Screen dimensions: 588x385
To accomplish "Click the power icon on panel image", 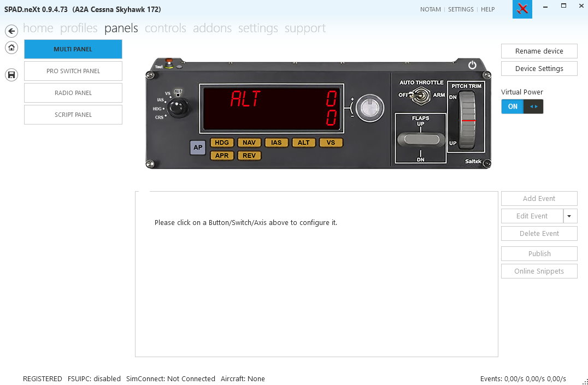I will point(472,65).
